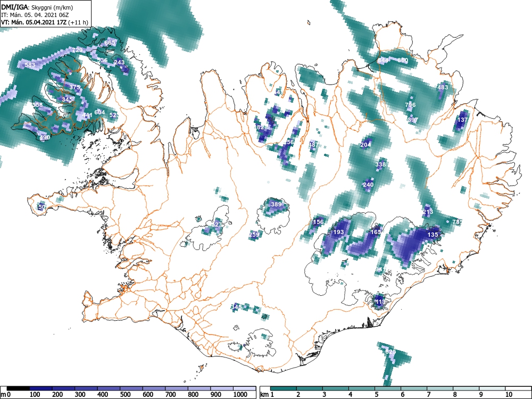The width and height of the screenshot is (532, 399).
Task: Click the 583 visibility value
Action: [x=30, y=65]
